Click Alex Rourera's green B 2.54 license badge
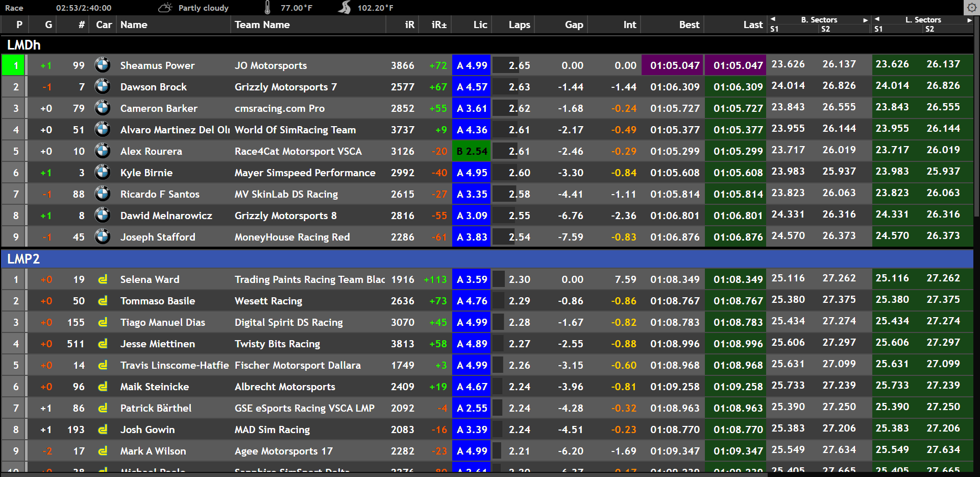 pyautogui.click(x=472, y=151)
